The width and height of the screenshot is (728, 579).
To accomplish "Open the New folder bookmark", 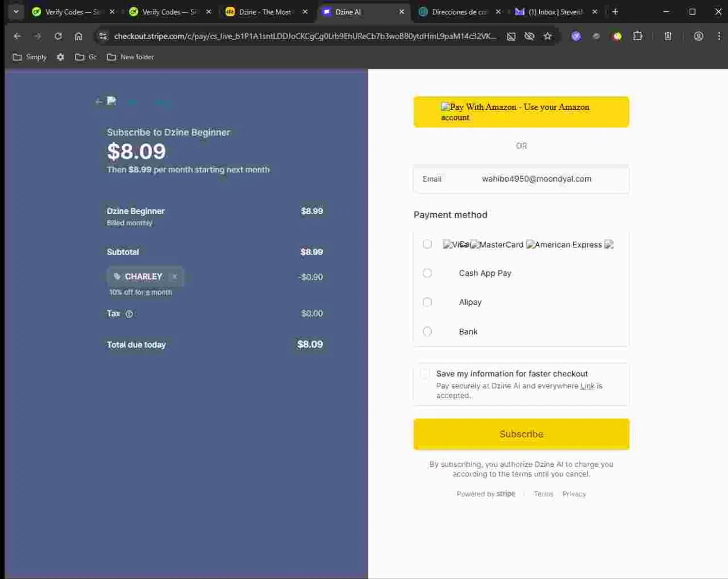I will click(x=130, y=57).
